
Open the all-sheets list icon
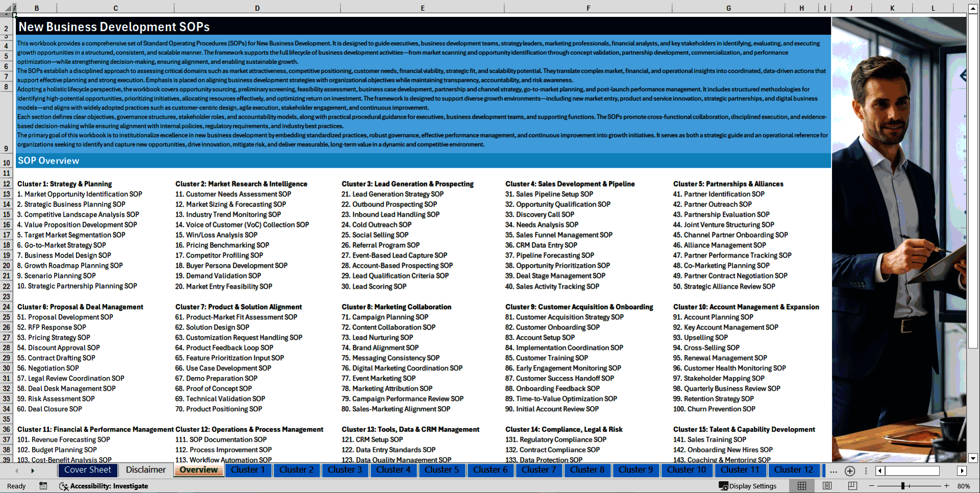click(x=865, y=471)
